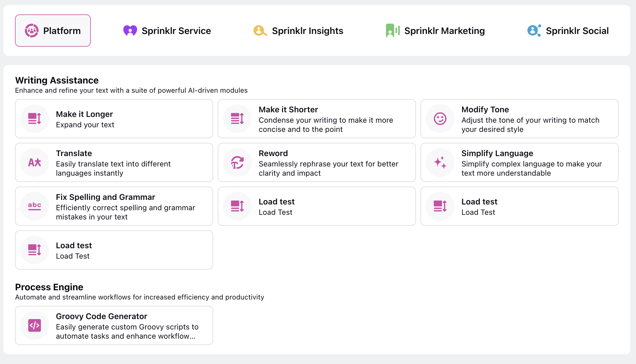
Task: Click the Reword refresh-text icon
Action: coord(237,162)
